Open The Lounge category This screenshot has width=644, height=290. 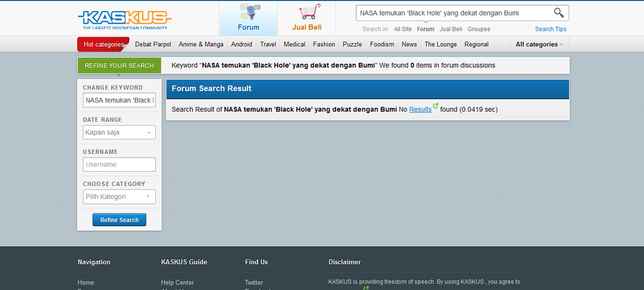pos(441,44)
